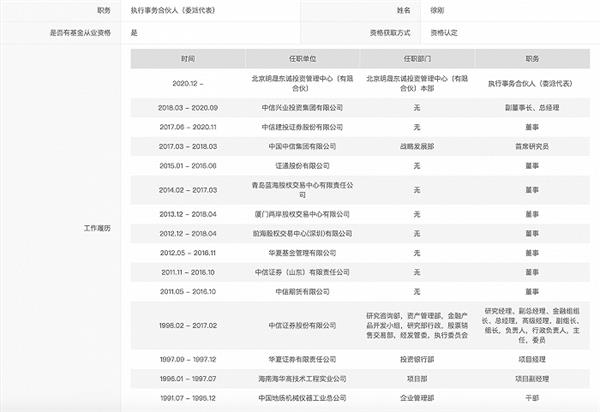Click the name value next to 姓名

(x=437, y=10)
